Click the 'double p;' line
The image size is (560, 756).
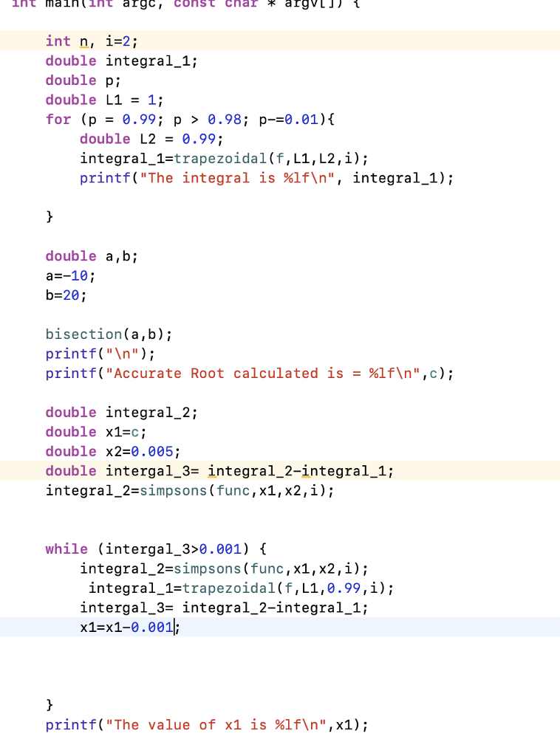click(83, 80)
